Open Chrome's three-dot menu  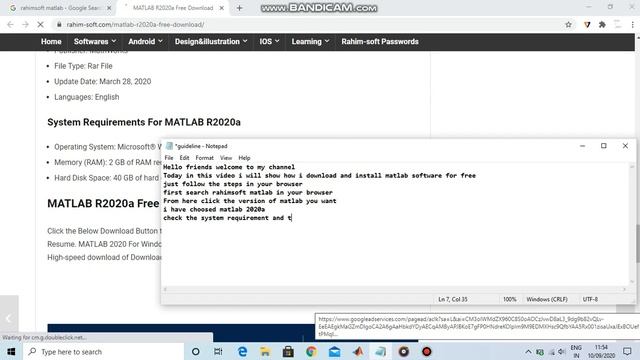coord(633,24)
